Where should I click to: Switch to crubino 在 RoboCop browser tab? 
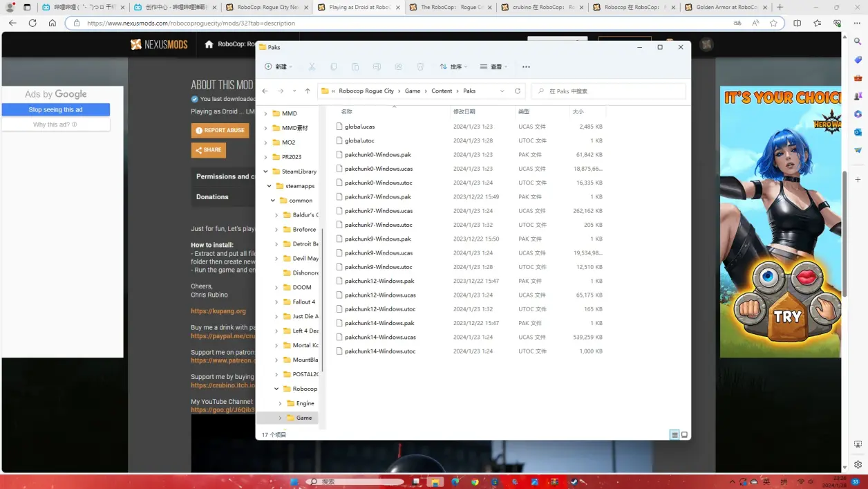click(542, 7)
